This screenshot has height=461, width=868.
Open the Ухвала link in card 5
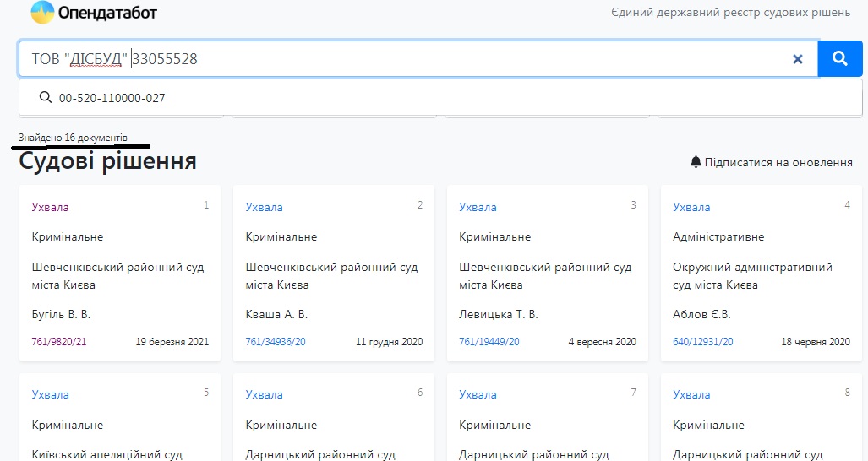pos(50,394)
